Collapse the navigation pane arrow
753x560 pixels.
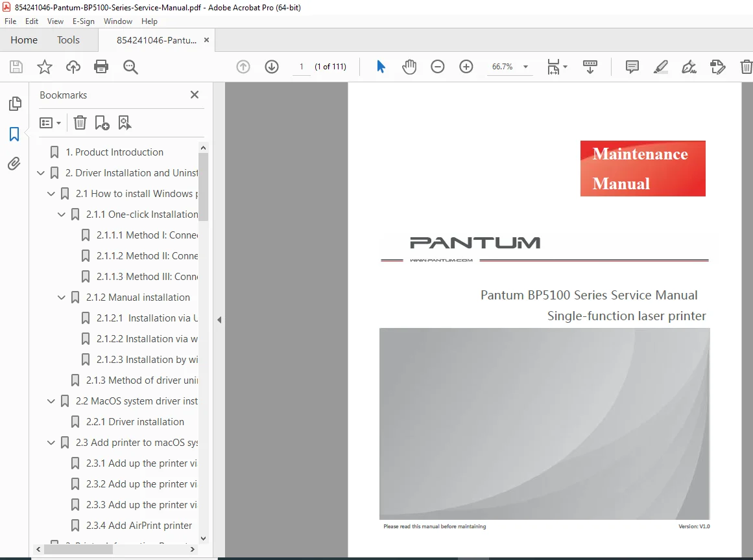point(219,320)
